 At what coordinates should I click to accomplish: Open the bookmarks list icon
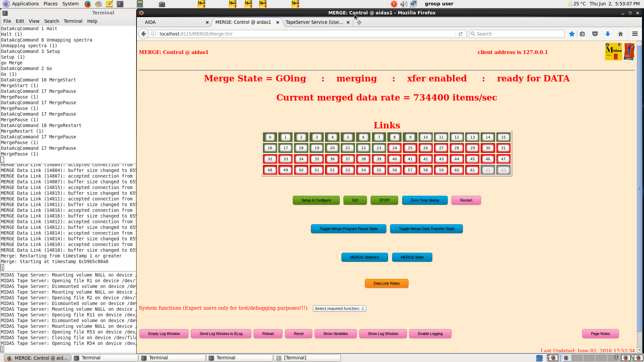click(583, 34)
